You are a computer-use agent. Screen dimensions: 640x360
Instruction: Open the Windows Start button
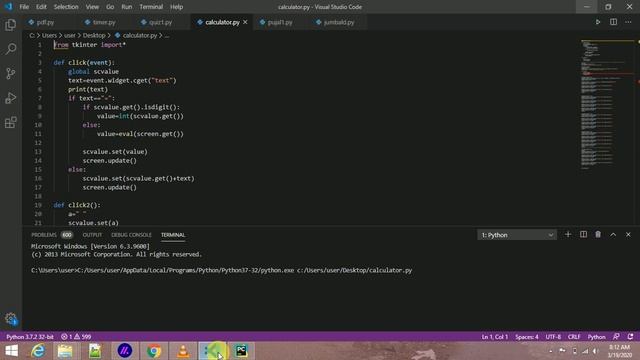point(12,351)
